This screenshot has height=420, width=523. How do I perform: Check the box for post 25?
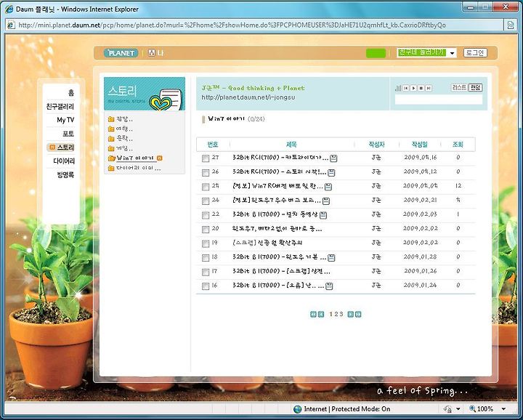[206, 187]
